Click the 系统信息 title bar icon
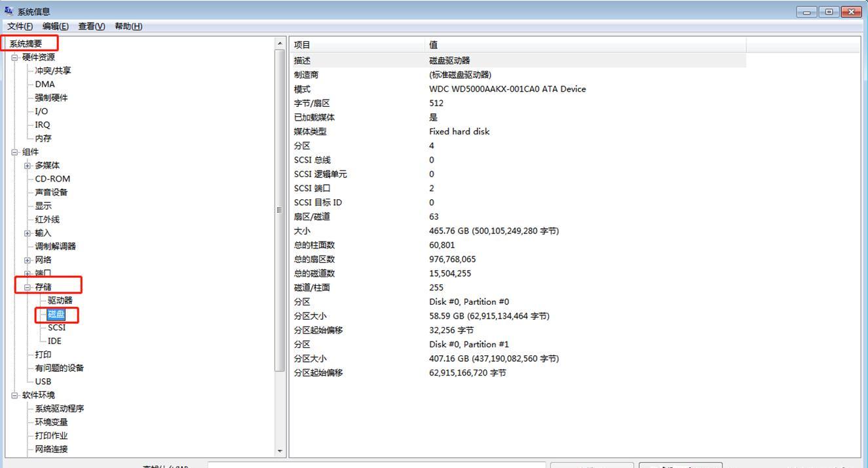 (x=9, y=11)
